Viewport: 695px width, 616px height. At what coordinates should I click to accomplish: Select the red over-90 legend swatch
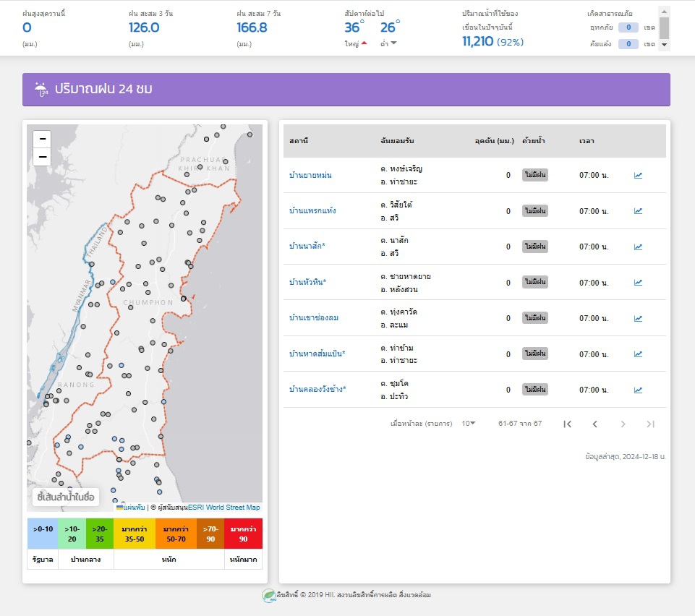[243, 534]
